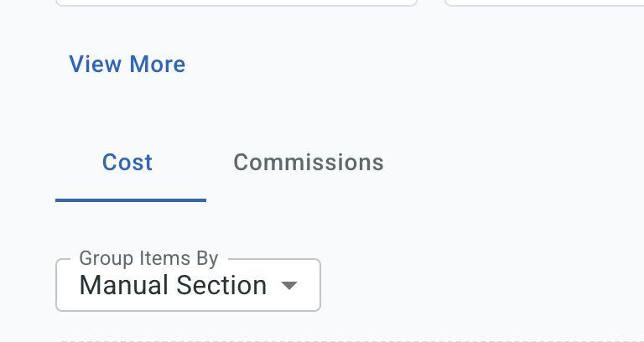Click the partially visible card at top right
Screen dimensions: 644x342
[x=545, y=3]
